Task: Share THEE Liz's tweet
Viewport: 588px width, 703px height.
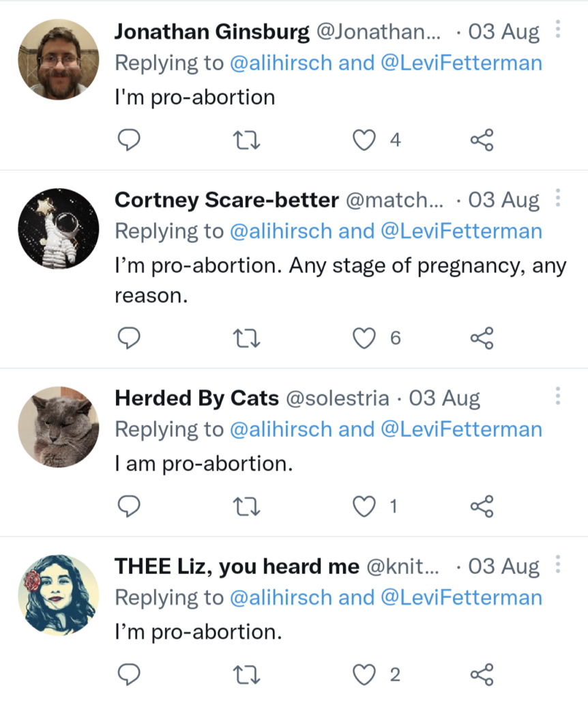Action: (x=482, y=675)
